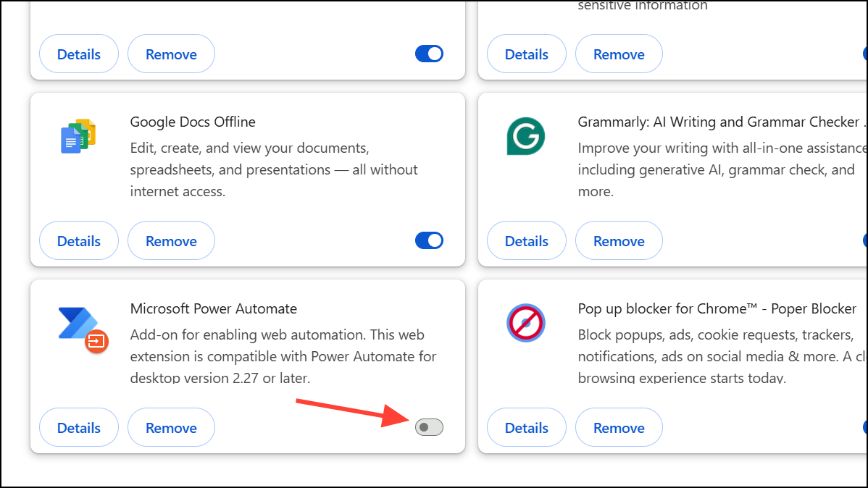Enable the Microsoft Power Automate extension
This screenshot has height=488, width=868.
428,426
